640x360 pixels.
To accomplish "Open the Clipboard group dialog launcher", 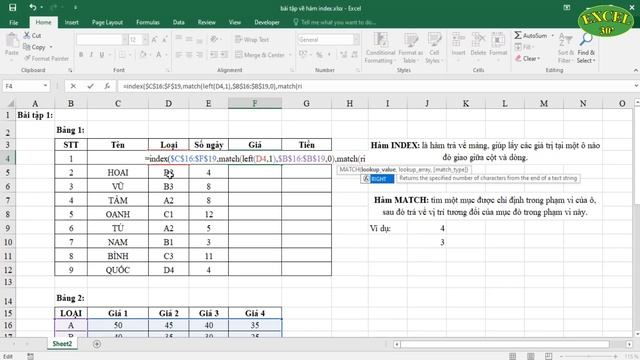I will point(70,70).
